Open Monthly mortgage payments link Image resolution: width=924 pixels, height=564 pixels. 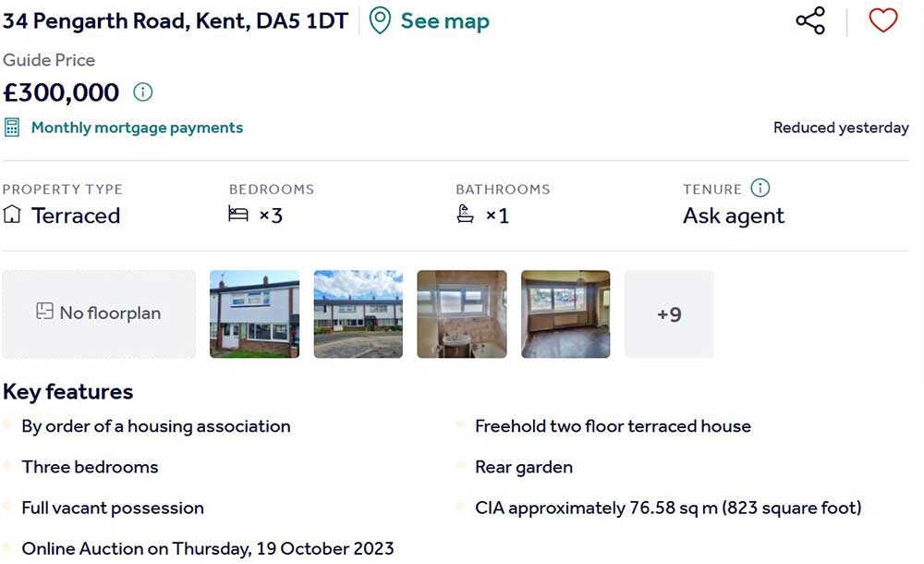click(137, 128)
